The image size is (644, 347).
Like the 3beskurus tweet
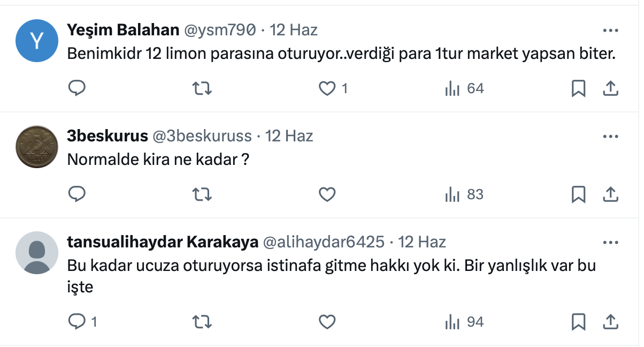[327, 194]
